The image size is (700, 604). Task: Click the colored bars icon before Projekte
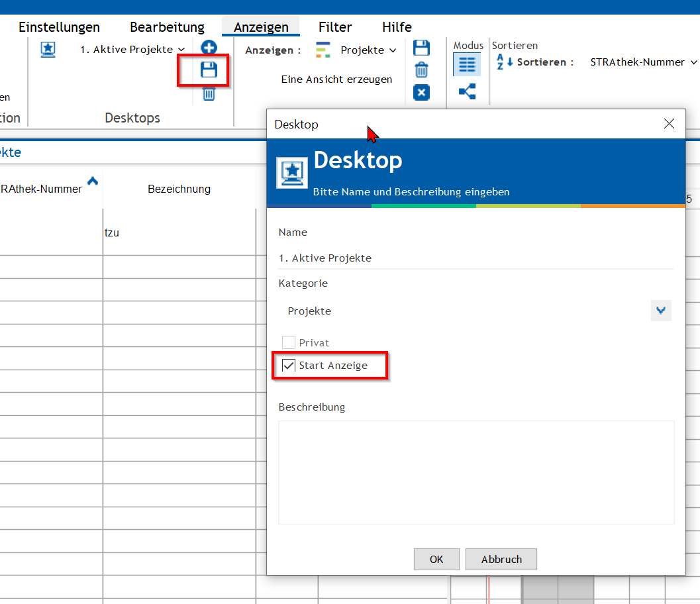coord(323,50)
